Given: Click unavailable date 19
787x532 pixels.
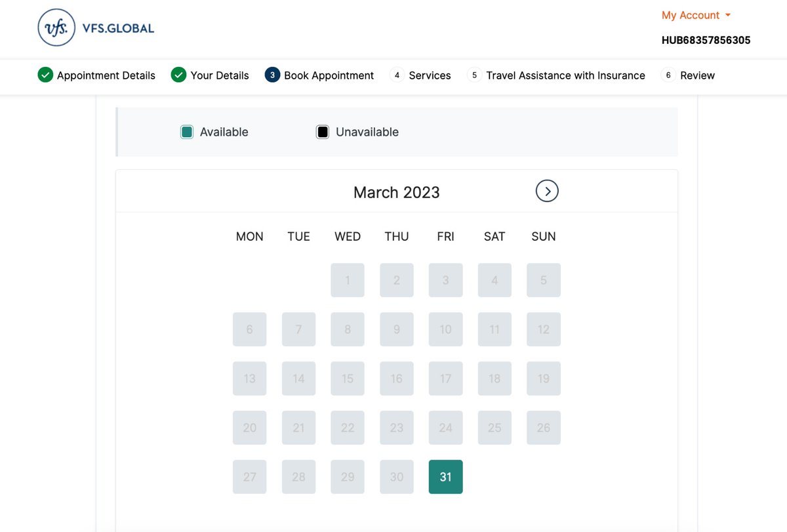Looking at the screenshot, I should [544, 379].
